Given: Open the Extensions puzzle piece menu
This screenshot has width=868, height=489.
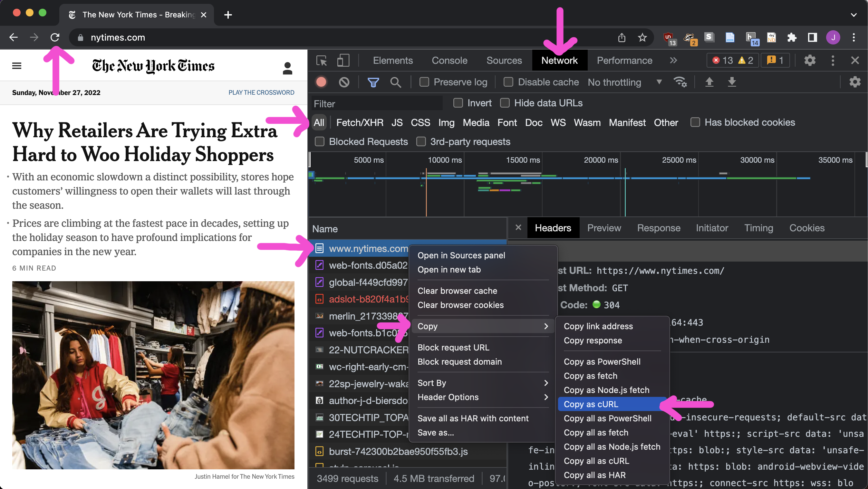Looking at the screenshot, I should point(792,37).
